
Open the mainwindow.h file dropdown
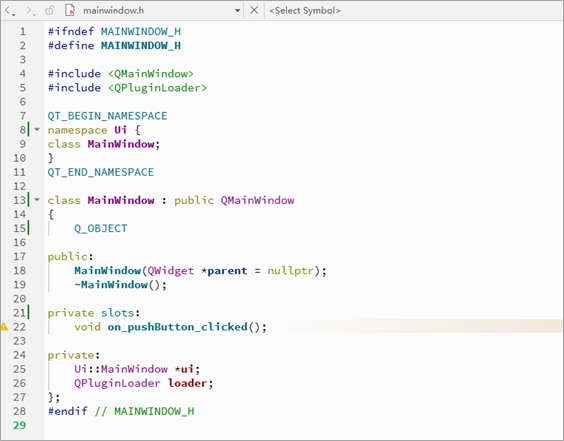pyautogui.click(x=237, y=10)
